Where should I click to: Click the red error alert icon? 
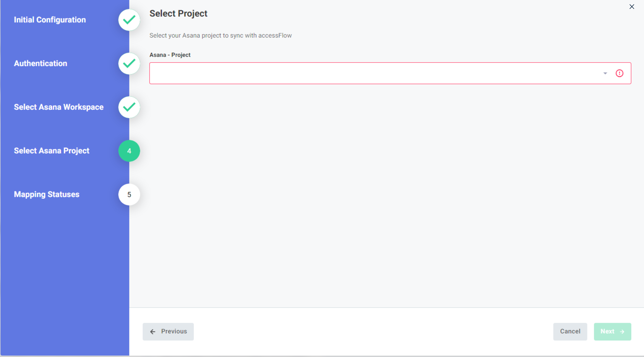point(619,73)
